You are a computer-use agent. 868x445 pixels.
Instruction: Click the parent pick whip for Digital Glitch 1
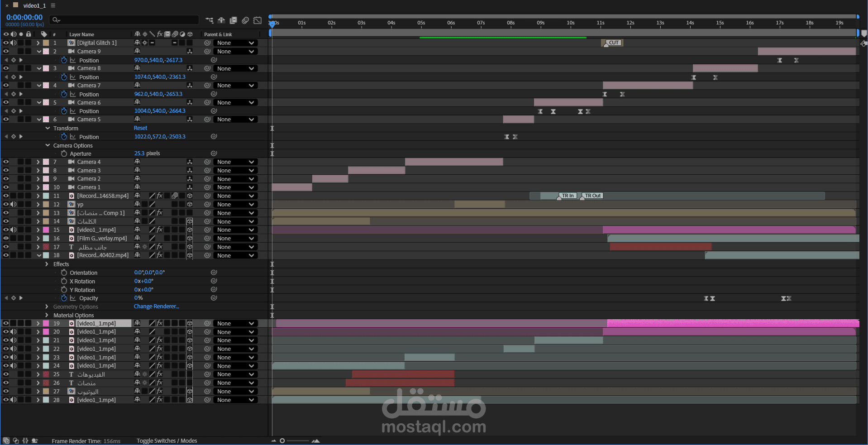pyautogui.click(x=207, y=43)
